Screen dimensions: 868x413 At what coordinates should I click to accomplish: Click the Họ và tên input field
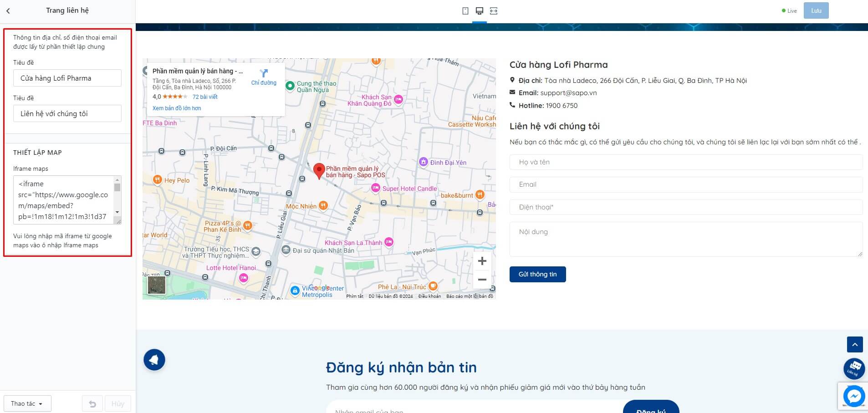pos(686,162)
